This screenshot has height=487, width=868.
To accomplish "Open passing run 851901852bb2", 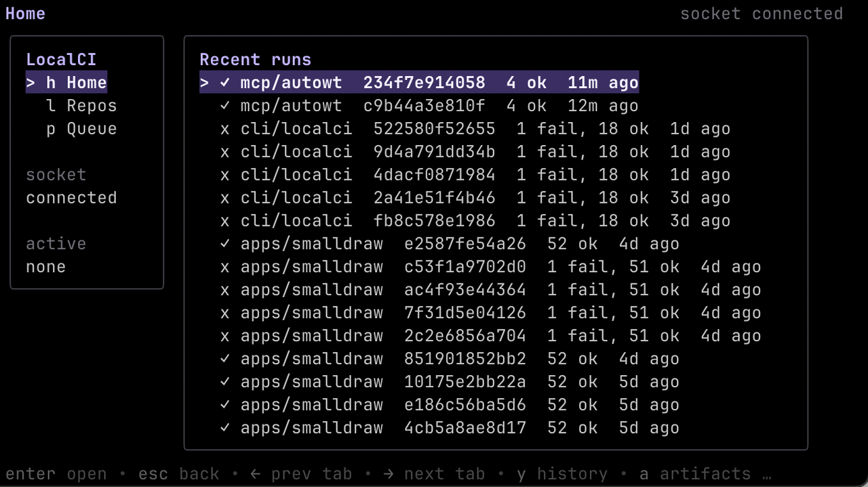I will pos(449,359).
